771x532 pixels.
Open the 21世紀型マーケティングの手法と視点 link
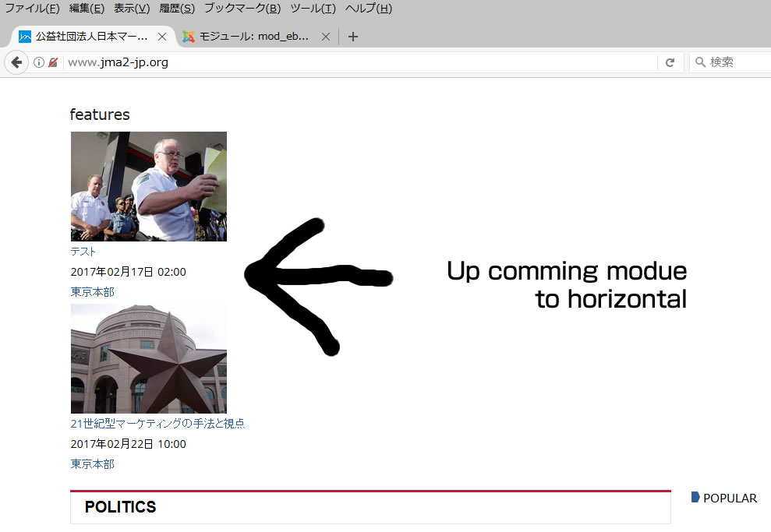pyautogui.click(x=157, y=424)
